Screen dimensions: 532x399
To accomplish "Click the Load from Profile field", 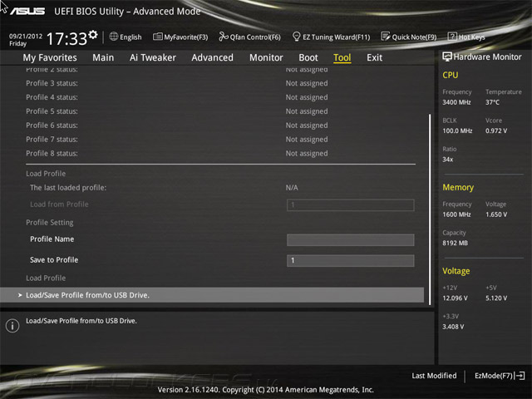I will 351,205.
